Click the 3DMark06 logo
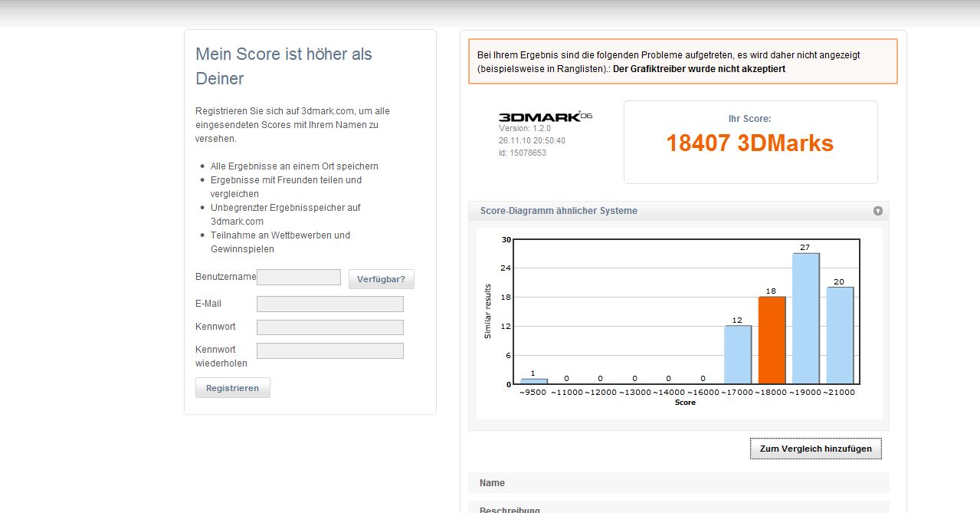The image size is (980, 513). [x=545, y=117]
